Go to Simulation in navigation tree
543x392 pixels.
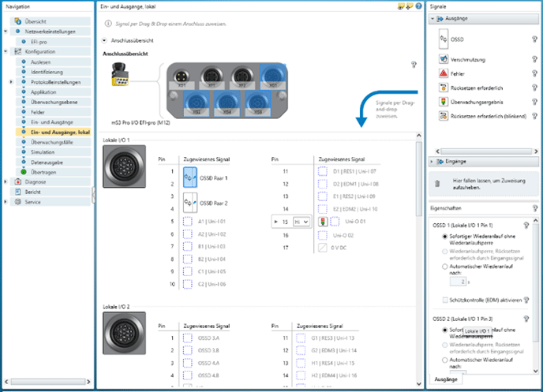pos(43,152)
